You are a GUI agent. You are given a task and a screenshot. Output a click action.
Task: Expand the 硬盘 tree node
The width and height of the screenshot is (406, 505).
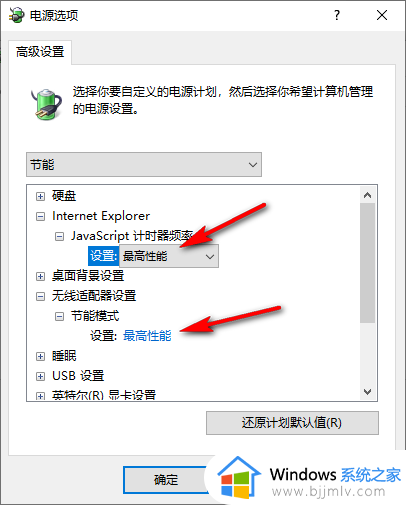pyautogui.click(x=40, y=196)
